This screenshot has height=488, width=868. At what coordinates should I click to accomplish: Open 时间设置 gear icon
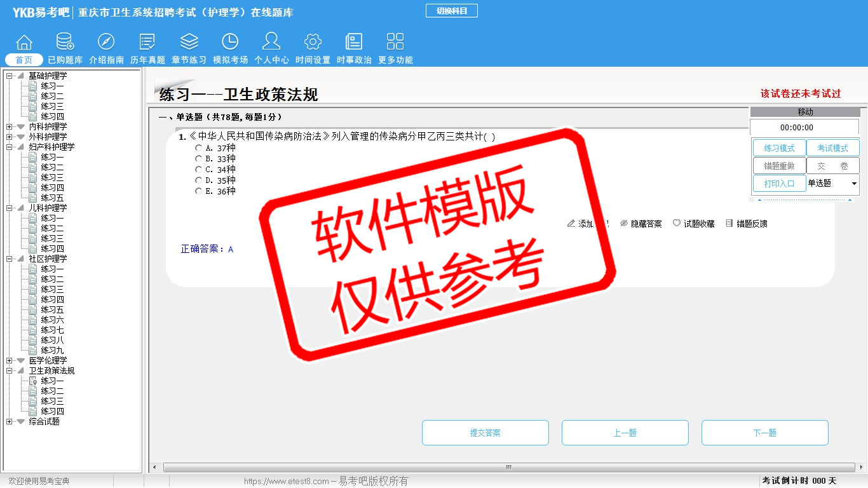[313, 43]
